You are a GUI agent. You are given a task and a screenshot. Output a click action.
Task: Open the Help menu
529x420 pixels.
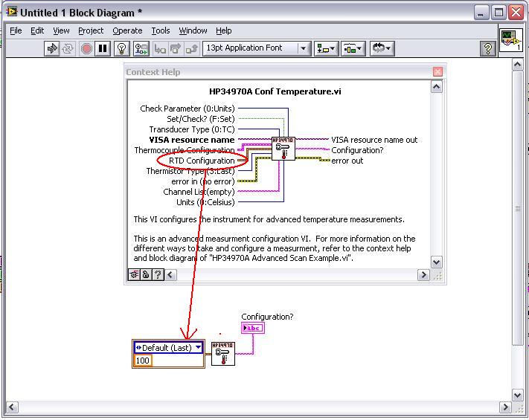(x=224, y=30)
